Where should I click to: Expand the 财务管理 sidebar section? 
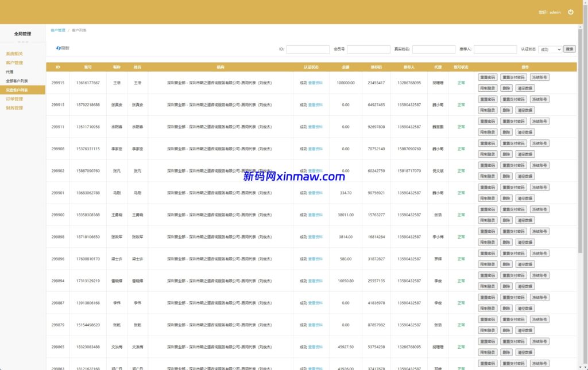pos(14,108)
